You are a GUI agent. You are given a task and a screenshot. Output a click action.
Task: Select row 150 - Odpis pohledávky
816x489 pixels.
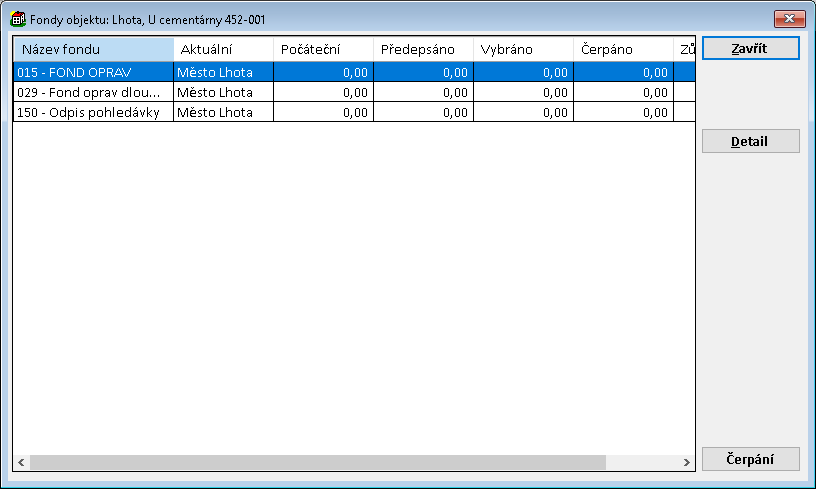(x=92, y=112)
